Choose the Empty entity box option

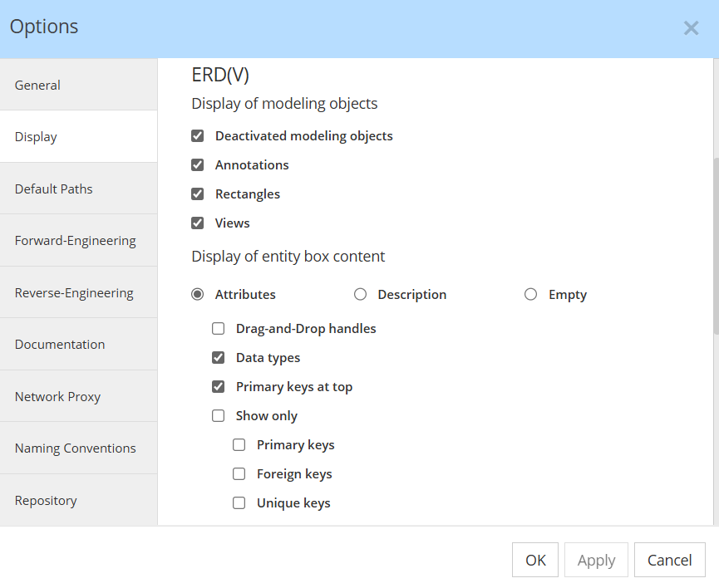[531, 294]
